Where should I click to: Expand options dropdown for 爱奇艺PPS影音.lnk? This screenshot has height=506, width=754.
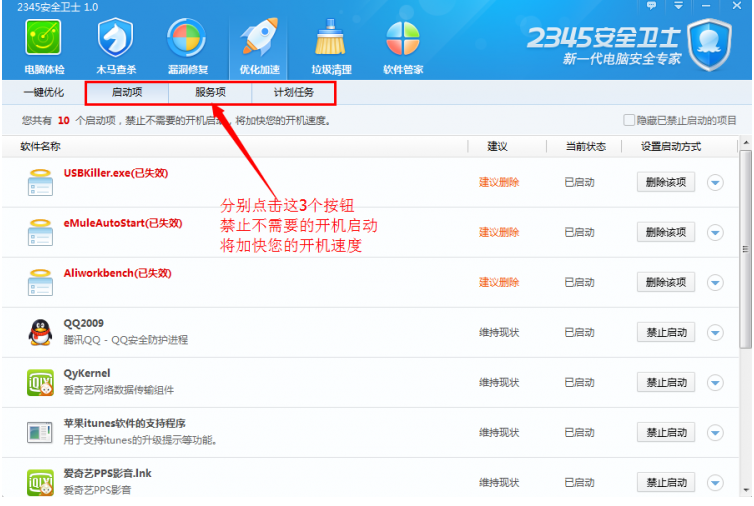pos(716,482)
